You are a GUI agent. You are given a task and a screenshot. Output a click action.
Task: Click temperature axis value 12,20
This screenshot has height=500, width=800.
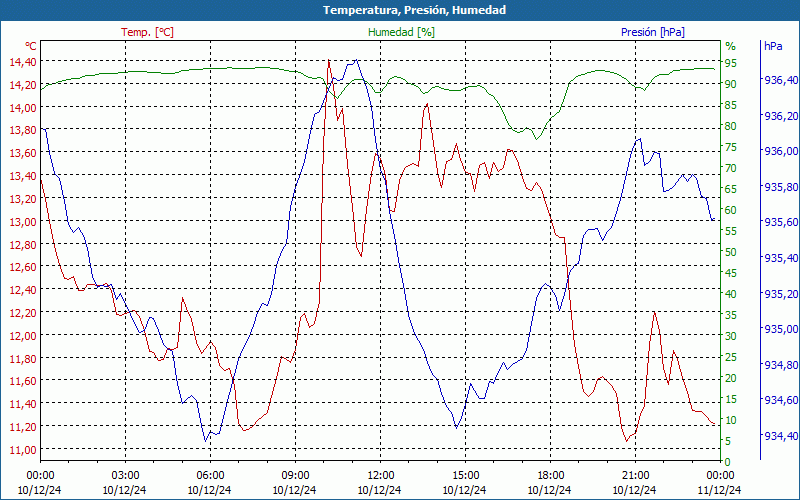pyautogui.click(x=23, y=313)
